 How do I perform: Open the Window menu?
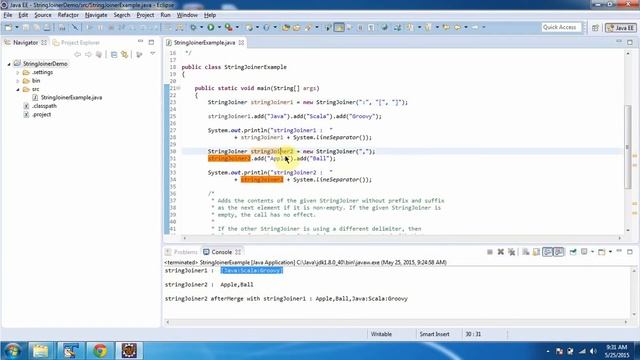tap(187, 15)
